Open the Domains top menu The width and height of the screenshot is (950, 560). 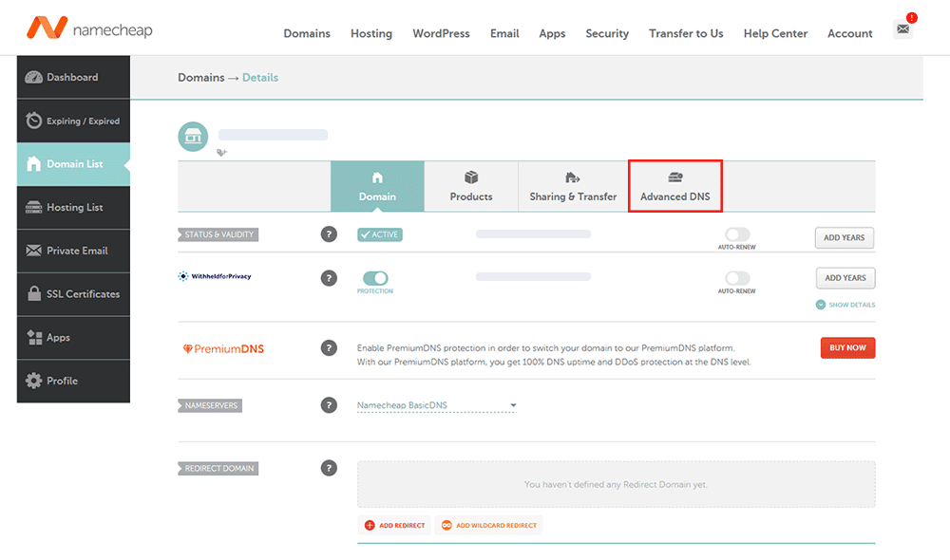(307, 33)
